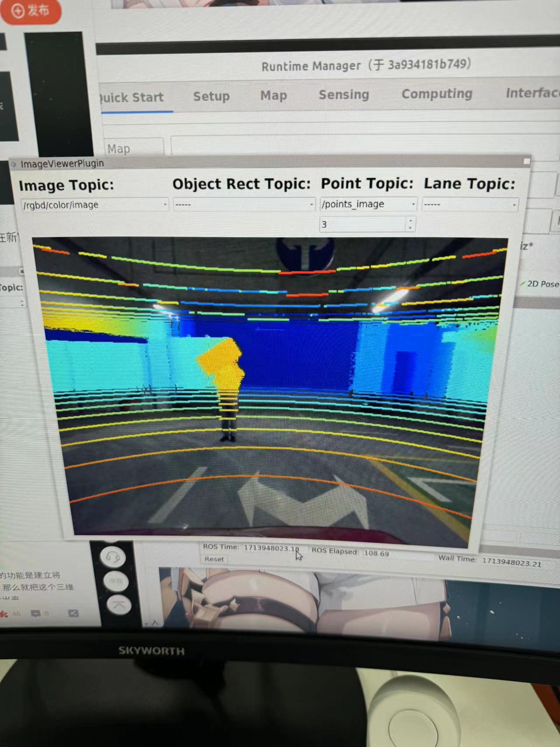Switch to the Interface tab
Image resolution: width=560 pixels, height=747 pixels.
click(x=532, y=93)
